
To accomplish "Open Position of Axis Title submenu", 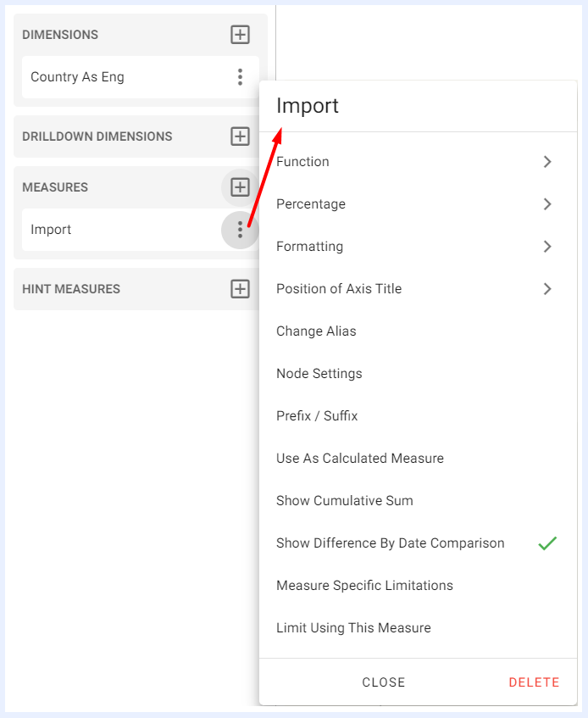I will point(418,289).
